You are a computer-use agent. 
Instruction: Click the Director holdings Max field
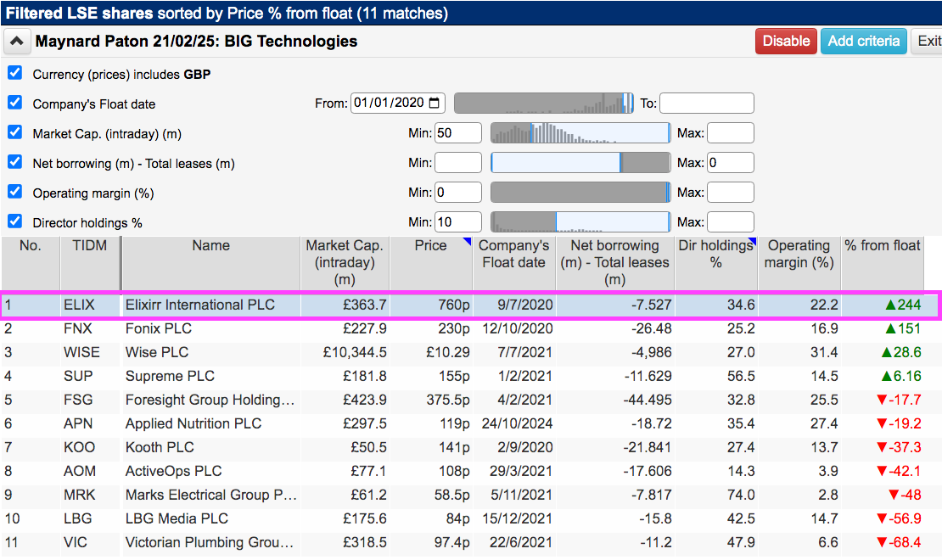(x=731, y=222)
